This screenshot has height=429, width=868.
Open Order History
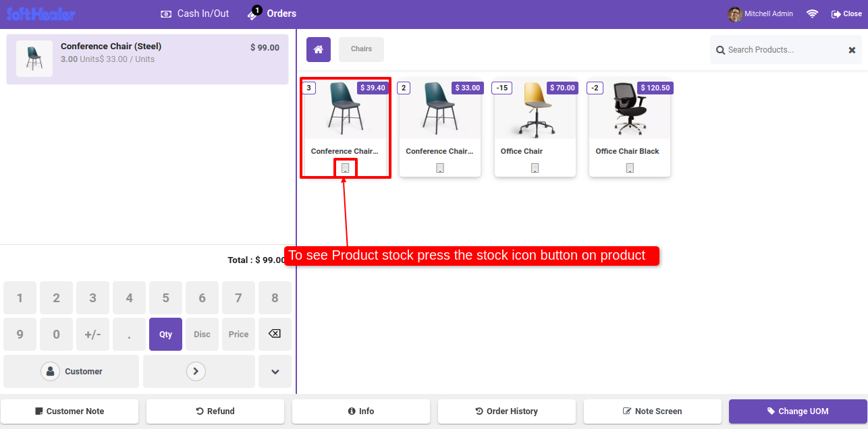click(507, 411)
